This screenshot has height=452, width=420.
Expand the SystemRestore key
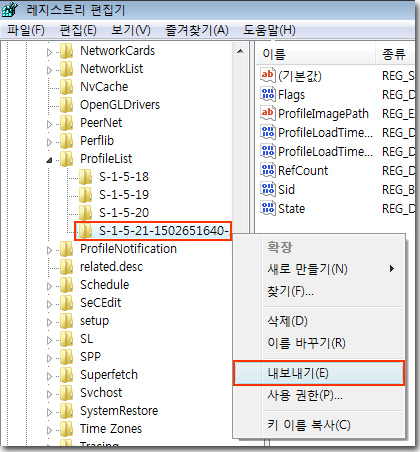coord(49,412)
